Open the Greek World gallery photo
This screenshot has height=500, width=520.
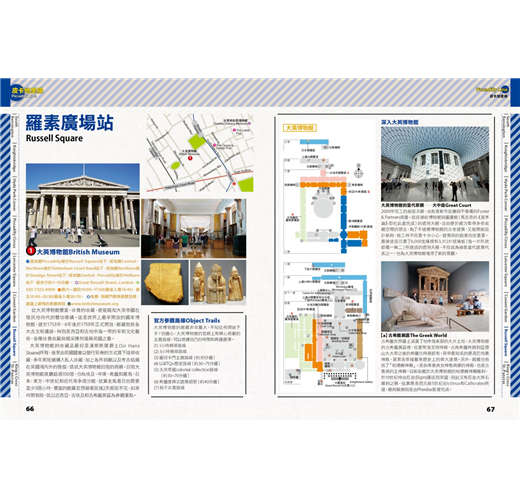(435, 296)
